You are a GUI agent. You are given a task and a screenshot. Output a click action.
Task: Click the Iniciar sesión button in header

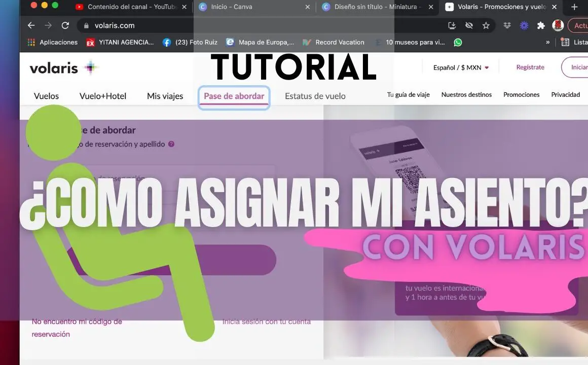(575, 67)
